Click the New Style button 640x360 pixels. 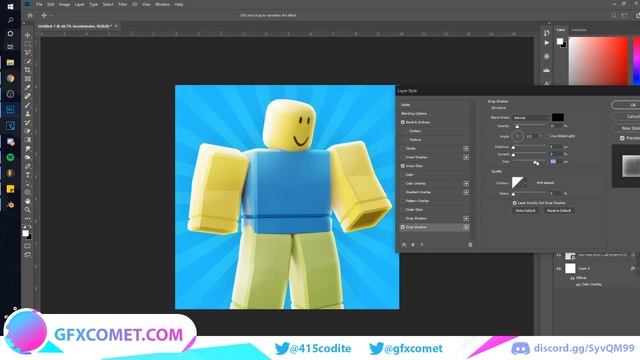click(626, 128)
